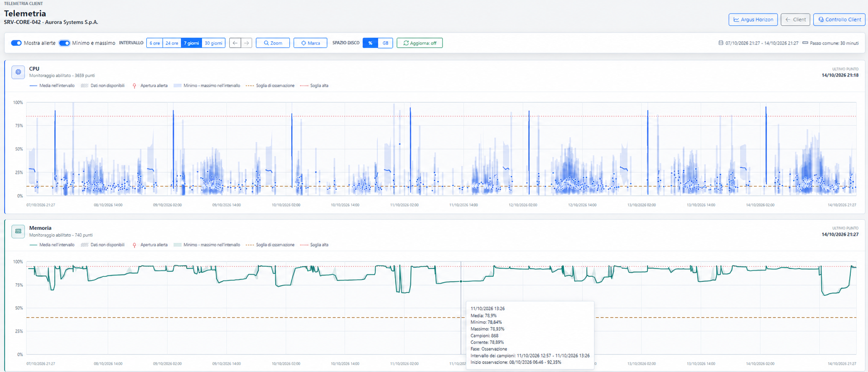Click 'Fase: Osservazione' in the tooltip
868x372 pixels.
pyautogui.click(x=489, y=349)
